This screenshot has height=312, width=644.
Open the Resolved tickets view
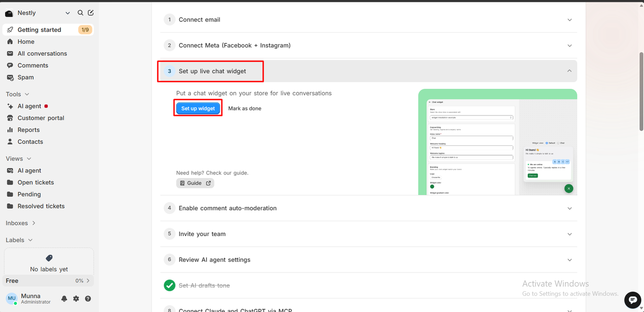[48, 206]
